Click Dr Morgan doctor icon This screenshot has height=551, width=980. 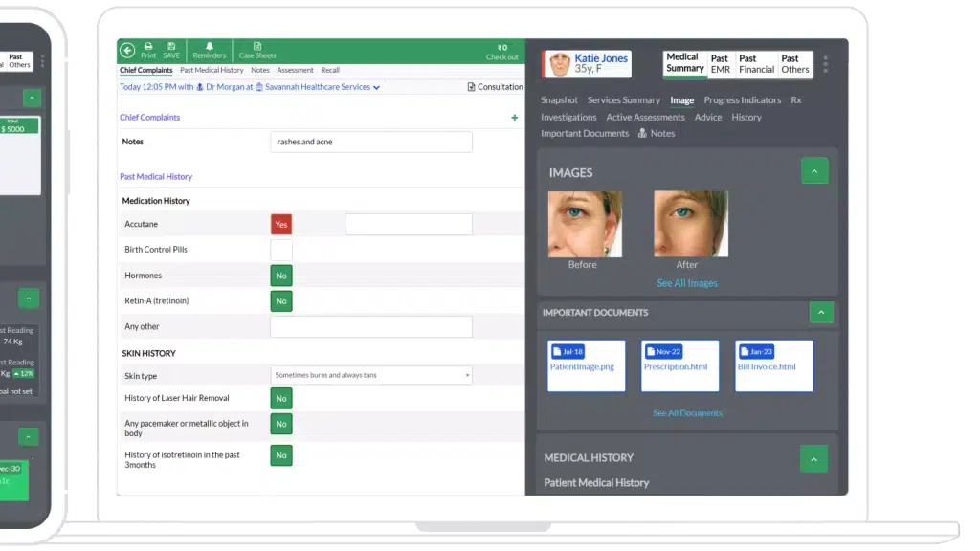(x=200, y=87)
